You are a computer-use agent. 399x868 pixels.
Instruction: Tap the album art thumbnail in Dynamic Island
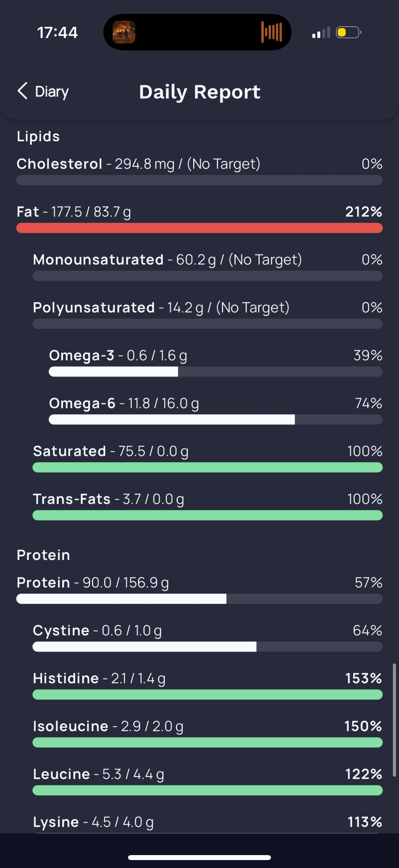[124, 32]
